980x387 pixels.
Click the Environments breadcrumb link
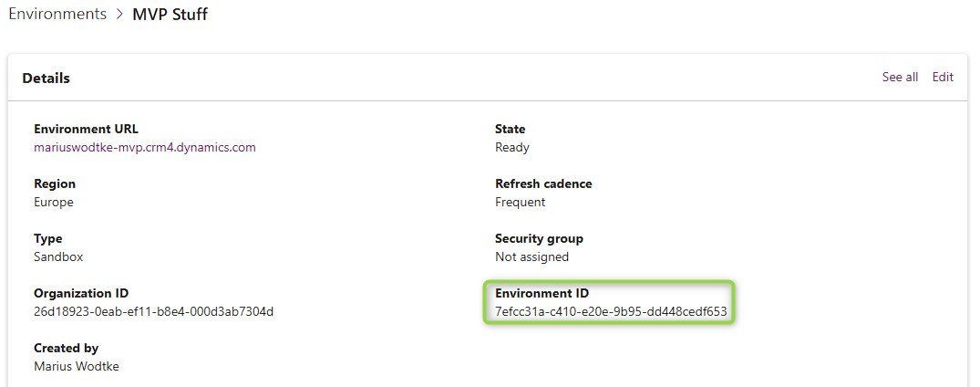coord(57,15)
